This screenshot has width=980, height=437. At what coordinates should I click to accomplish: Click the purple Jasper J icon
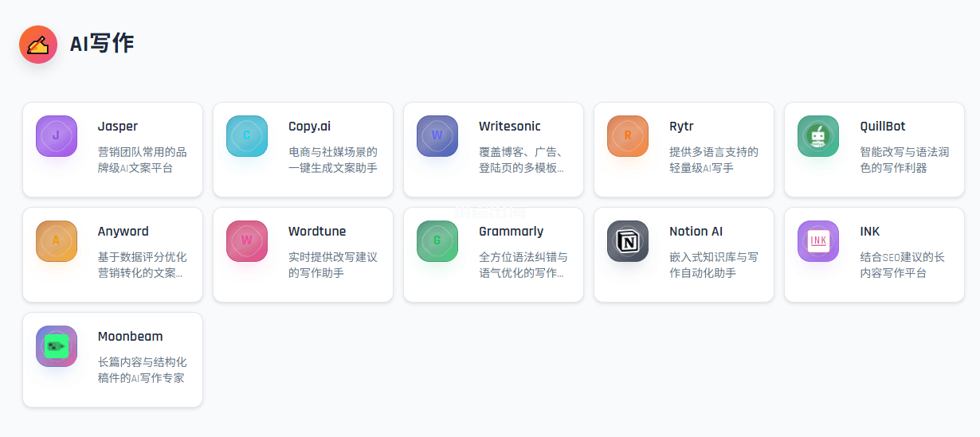(57, 136)
